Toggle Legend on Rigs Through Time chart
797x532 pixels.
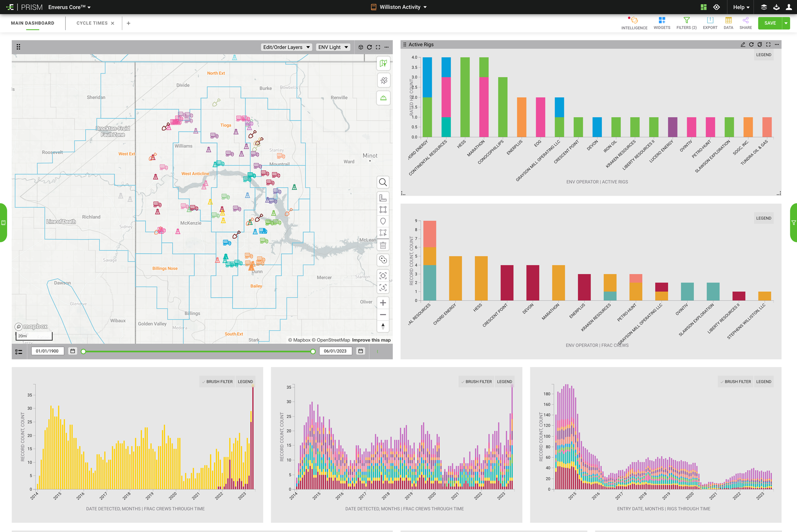764,382
